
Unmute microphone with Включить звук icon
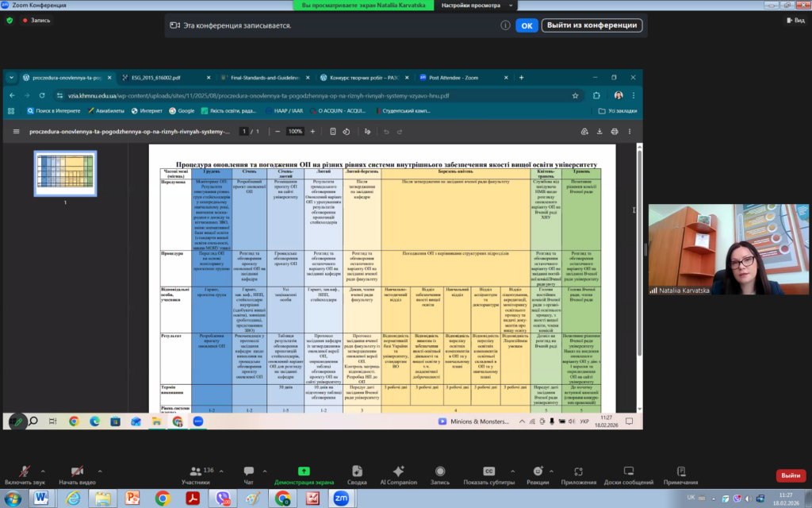25,471
